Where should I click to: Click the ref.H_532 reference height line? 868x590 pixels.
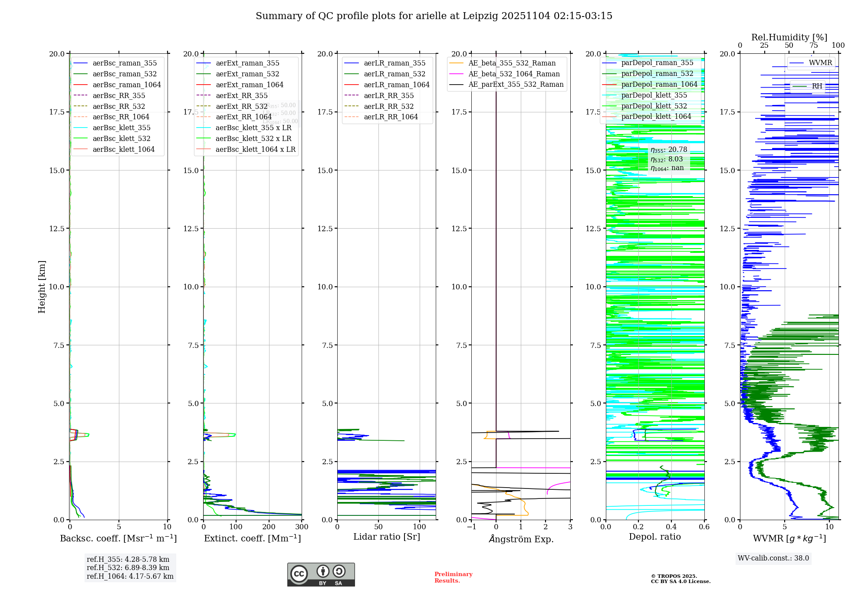[x=128, y=568]
